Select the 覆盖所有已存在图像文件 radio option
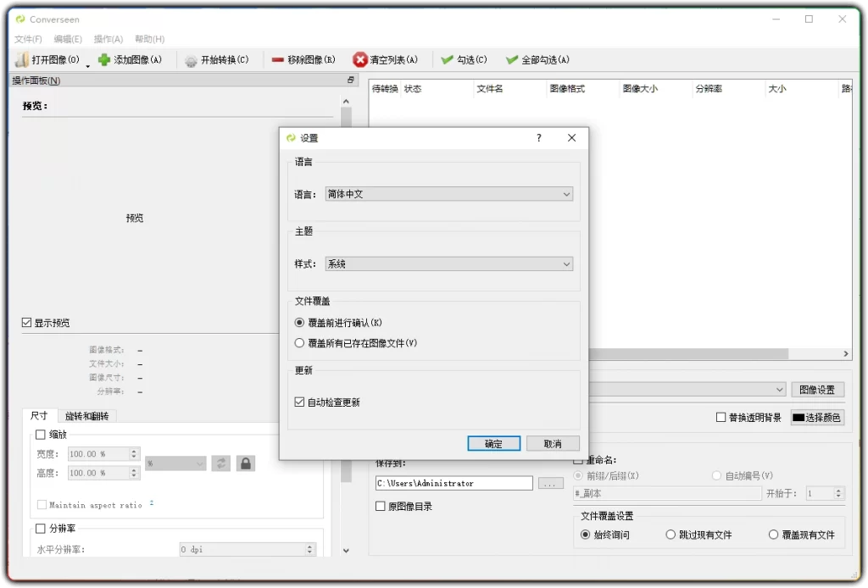Image resolution: width=868 pixels, height=588 pixels. point(300,342)
